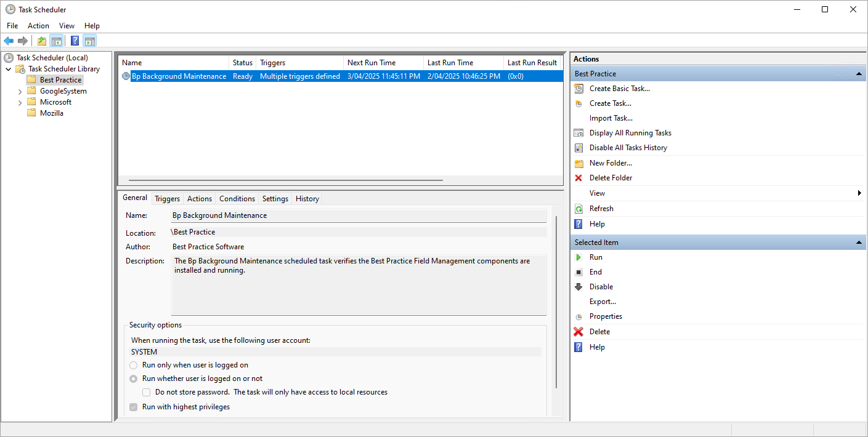Toggle Run with highest privileges checkbox
Screen dimensions: 868x437
tap(134, 407)
